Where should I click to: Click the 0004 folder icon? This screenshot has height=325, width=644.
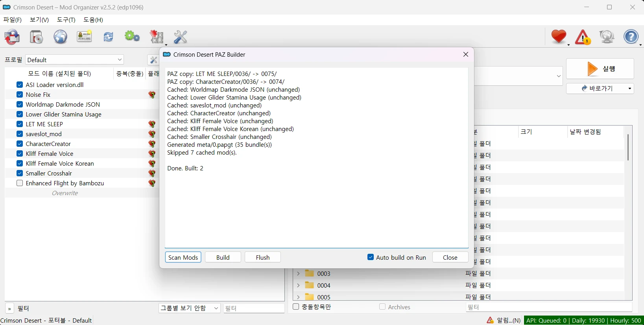[310, 285]
